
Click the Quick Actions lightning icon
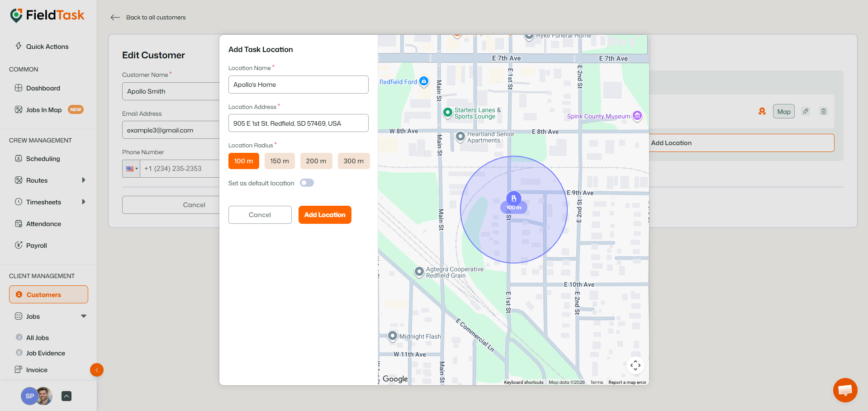[19, 46]
